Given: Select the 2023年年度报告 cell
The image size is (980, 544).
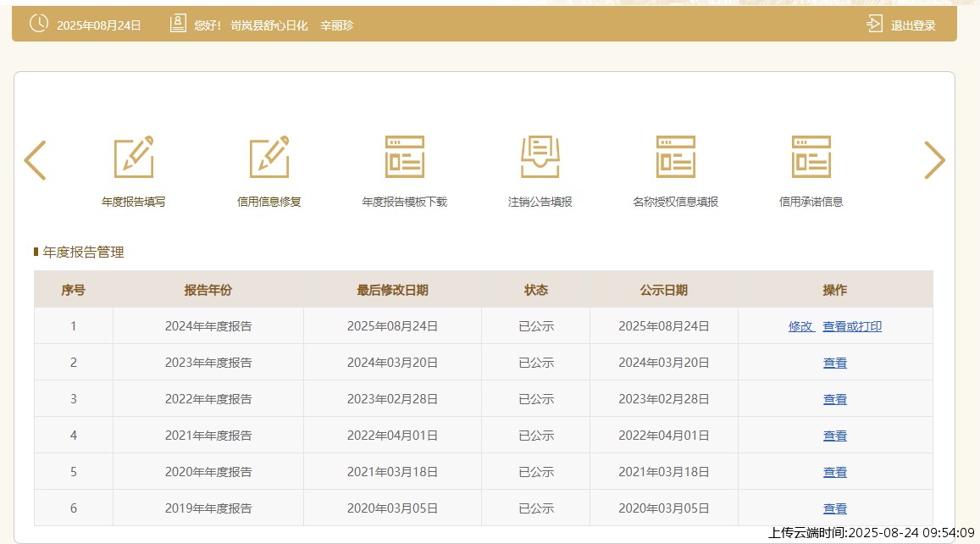Looking at the screenshot, I should pos(208,363).
